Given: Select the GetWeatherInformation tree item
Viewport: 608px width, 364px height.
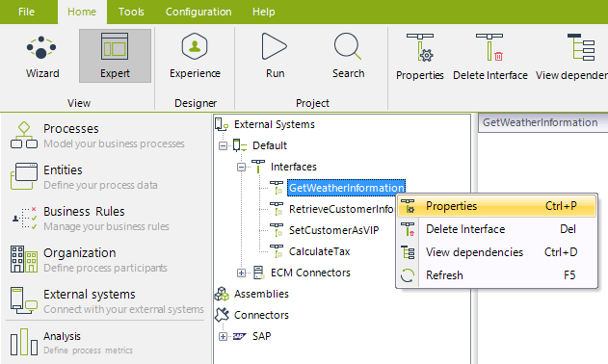Looking at the screenshot, I should [346, 188].
